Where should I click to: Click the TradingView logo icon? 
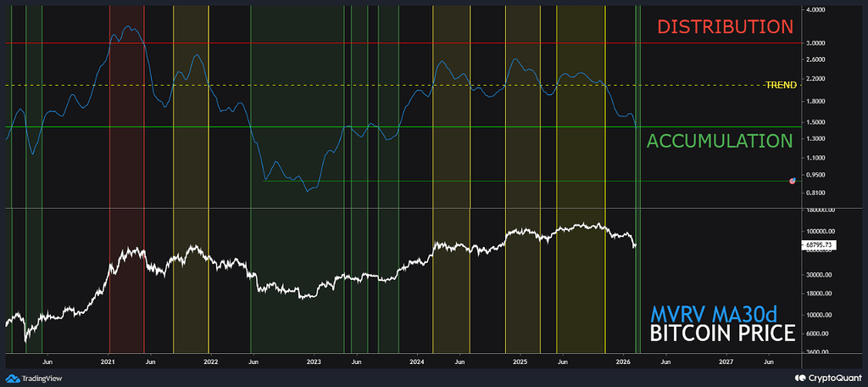click(x=13, y=379)
